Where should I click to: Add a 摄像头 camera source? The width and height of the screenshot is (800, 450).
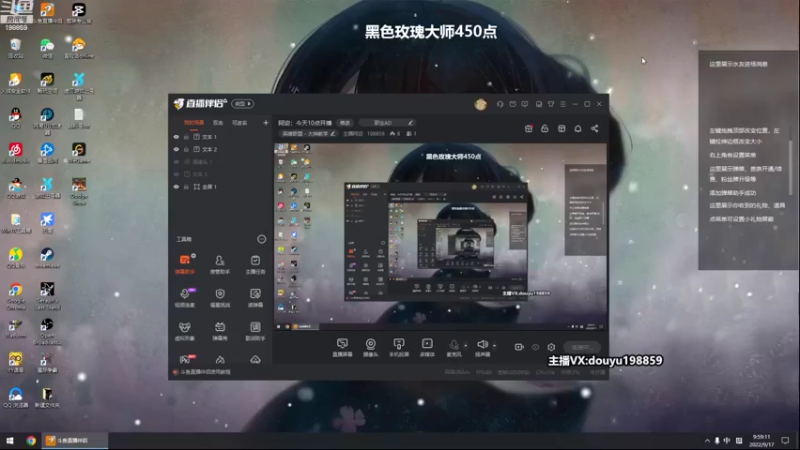pyautogui.click(x=370, y=347)
